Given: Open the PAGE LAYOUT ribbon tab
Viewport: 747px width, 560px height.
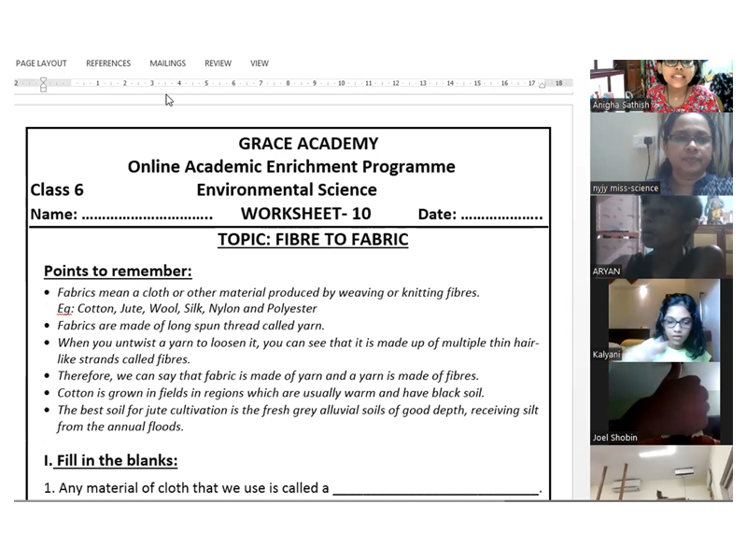Looking at the screenshot, I should [41, 63].
